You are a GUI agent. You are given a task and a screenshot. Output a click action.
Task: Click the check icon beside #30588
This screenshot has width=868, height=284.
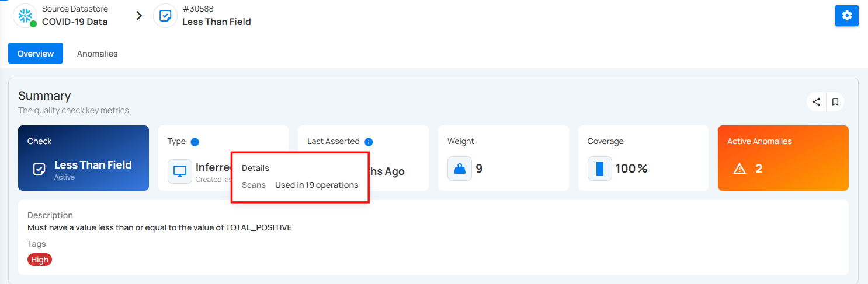165,16
